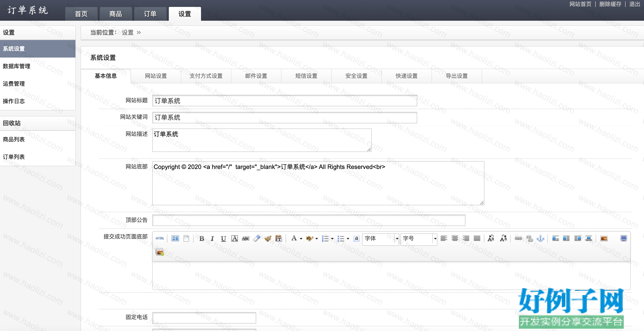644x331 pixels.
Task: Click the 网站标题 input field
Action: (285, 101)
